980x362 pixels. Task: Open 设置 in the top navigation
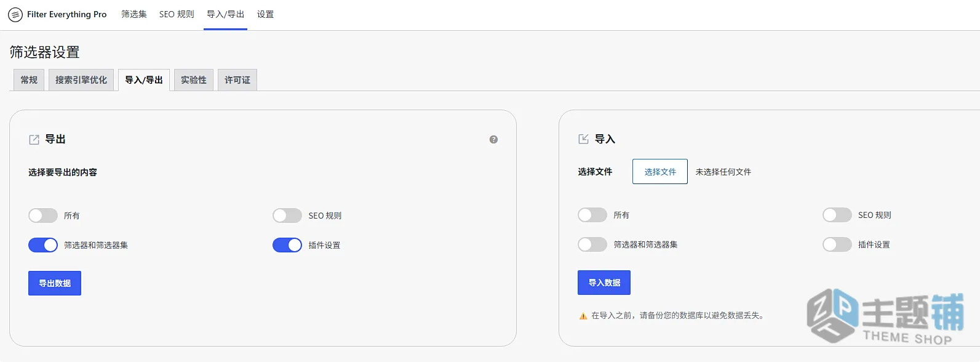pos(265,14)
